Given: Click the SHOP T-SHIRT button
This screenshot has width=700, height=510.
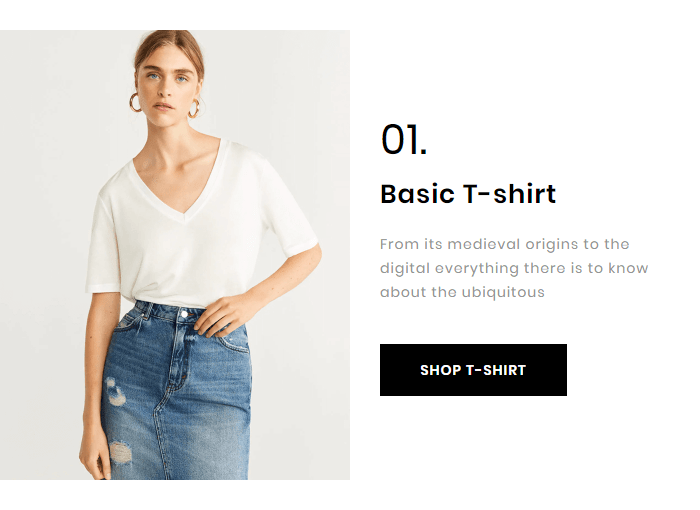Looking at the screenshot, I should point(473,370).
